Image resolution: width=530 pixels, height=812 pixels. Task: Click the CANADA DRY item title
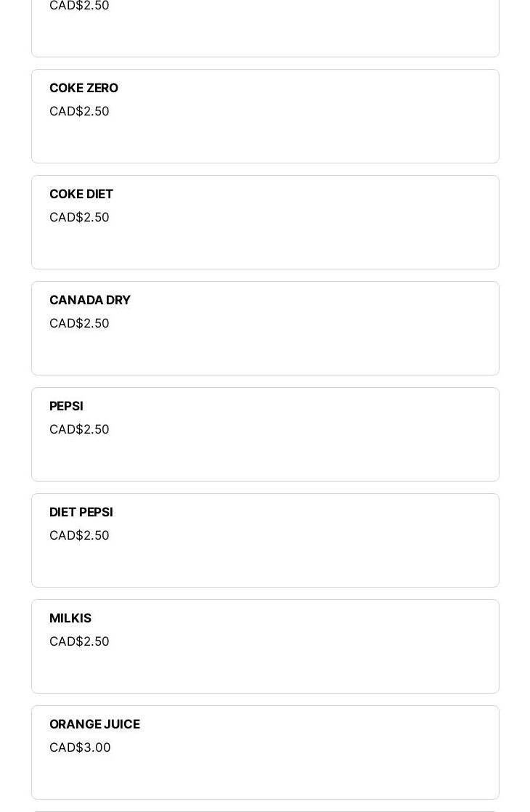(x=90, y=300)
